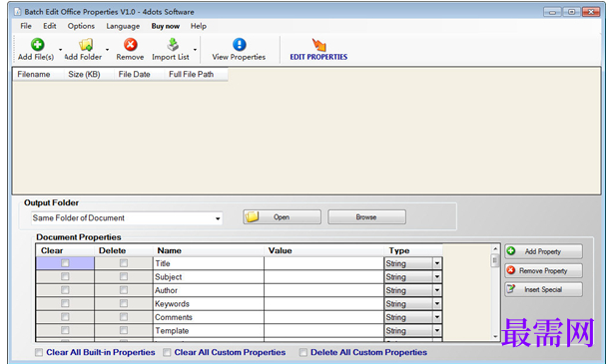Click the properties grid scrollbar up arrow
Viewport: 613px width, 364px height.
click(x=495, y=248)
